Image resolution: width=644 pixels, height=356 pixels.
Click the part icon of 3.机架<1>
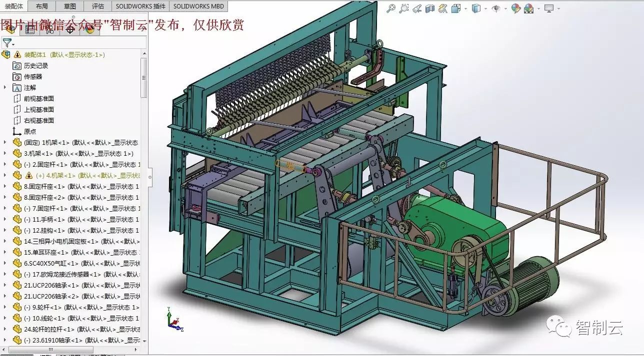click(17, 153)
